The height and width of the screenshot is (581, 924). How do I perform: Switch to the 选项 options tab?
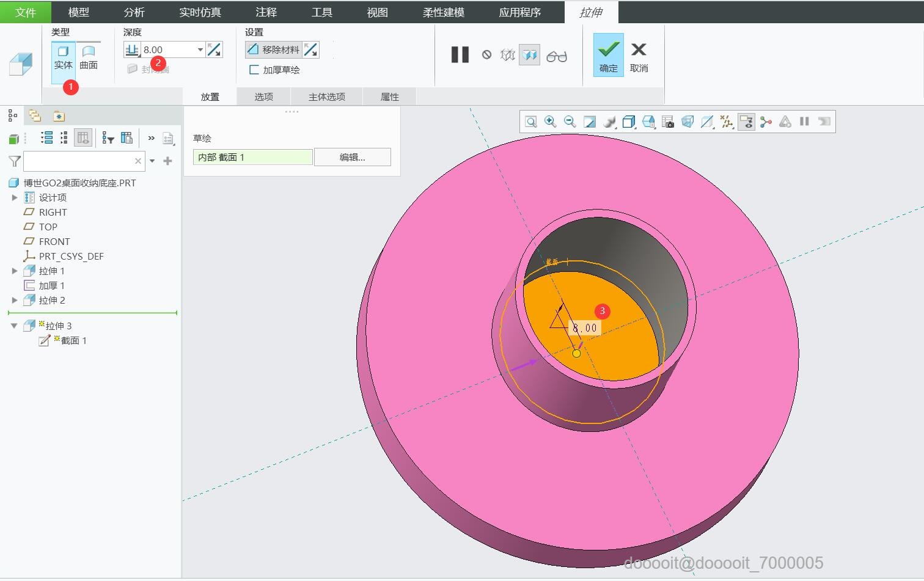(x=263, y=97)
